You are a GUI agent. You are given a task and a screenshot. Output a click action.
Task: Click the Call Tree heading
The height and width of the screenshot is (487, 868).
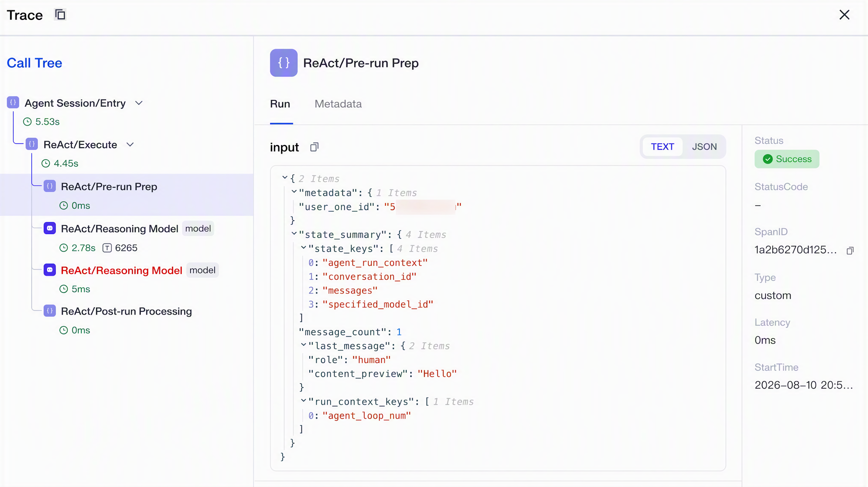(34, 63)
